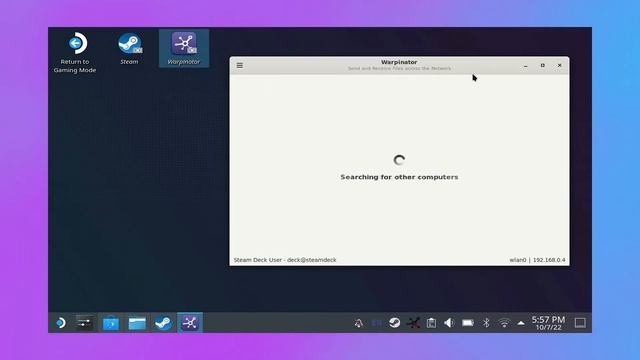Open notifications bell in system tray
The image size is (640, 360).
click(x=359, y=323)
